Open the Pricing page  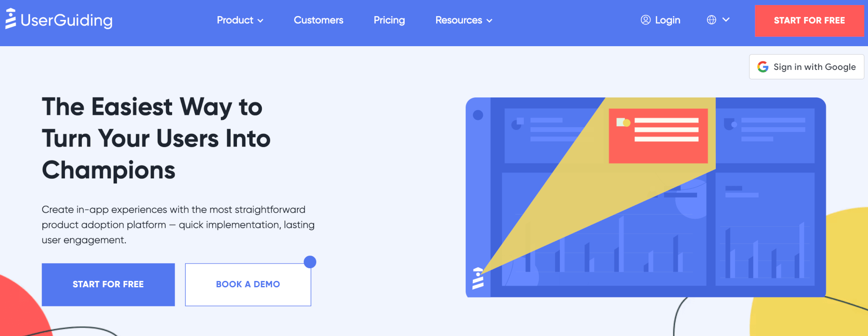389,20
